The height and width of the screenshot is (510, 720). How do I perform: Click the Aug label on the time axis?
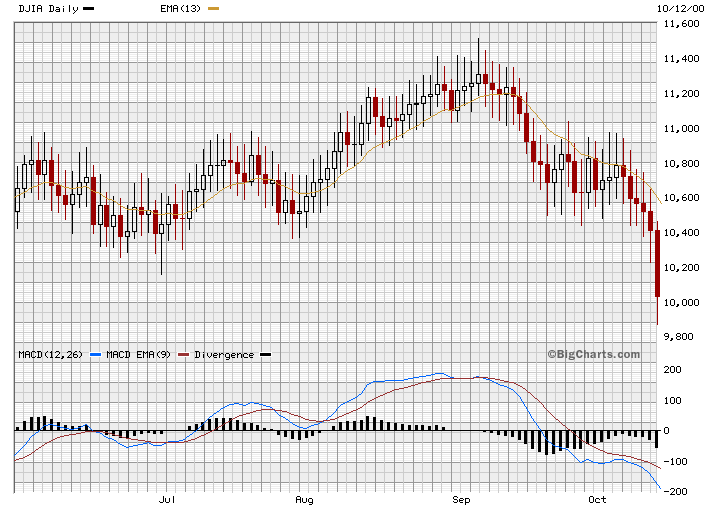304,498
